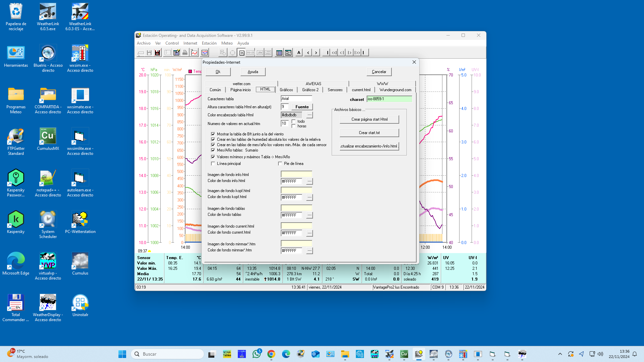Image resolution: width=644 pixels, height=362 pixels.
Task: Click the Fuente button
Action: (302, 107)
